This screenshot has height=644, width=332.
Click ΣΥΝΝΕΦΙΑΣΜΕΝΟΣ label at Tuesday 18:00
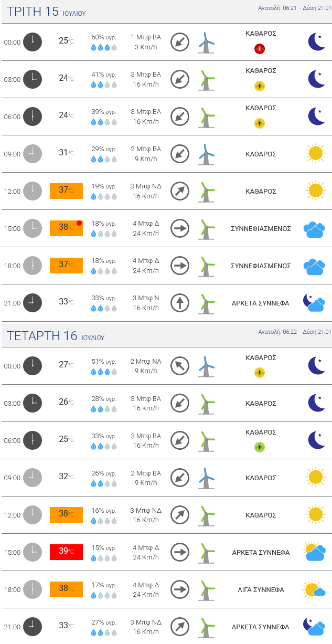point(261,266)
